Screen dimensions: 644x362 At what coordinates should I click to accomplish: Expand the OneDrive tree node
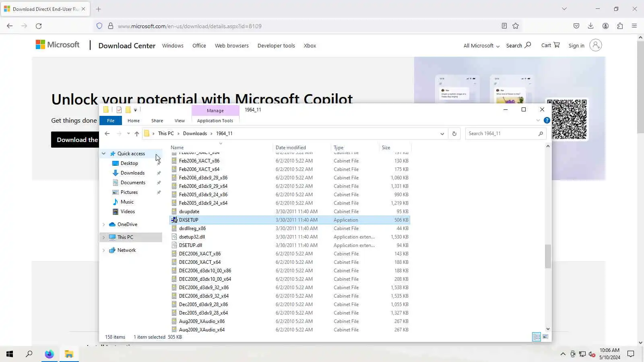(104, 224)
